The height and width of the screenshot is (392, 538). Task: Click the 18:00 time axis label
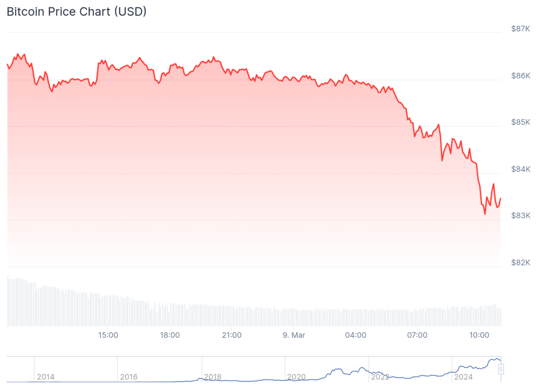tap(170, 335)
